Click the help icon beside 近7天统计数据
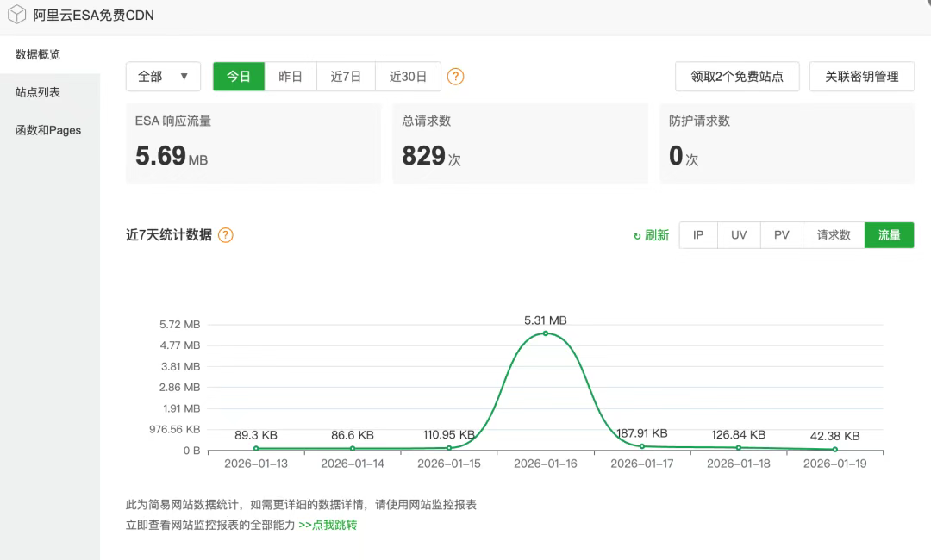931x560 pixels. pyautogui.click(x=226, y=235)
